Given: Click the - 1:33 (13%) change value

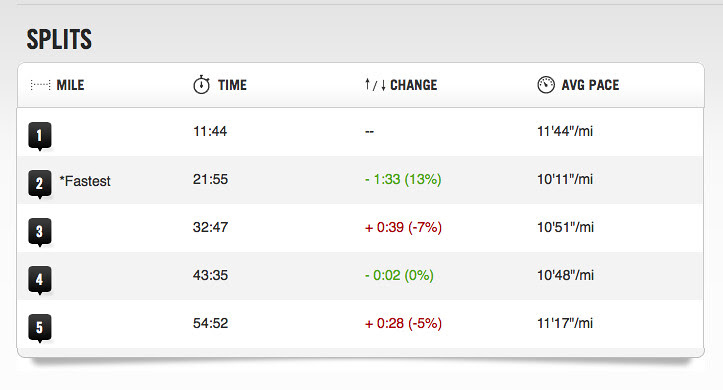Looking at the screenshot, I should tap(403, 179).
